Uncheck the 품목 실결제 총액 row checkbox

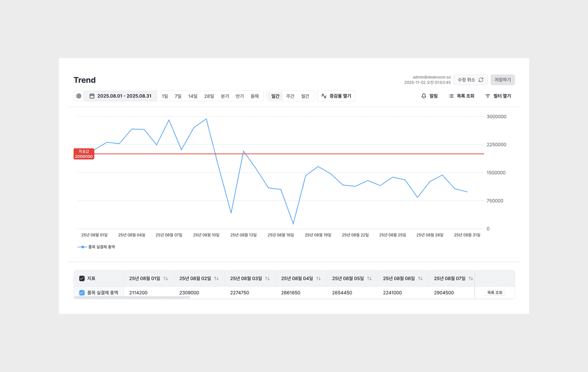point(82,293)
